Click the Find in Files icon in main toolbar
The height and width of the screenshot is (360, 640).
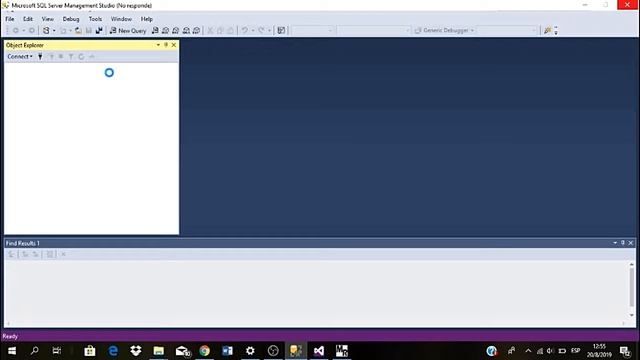547,31
